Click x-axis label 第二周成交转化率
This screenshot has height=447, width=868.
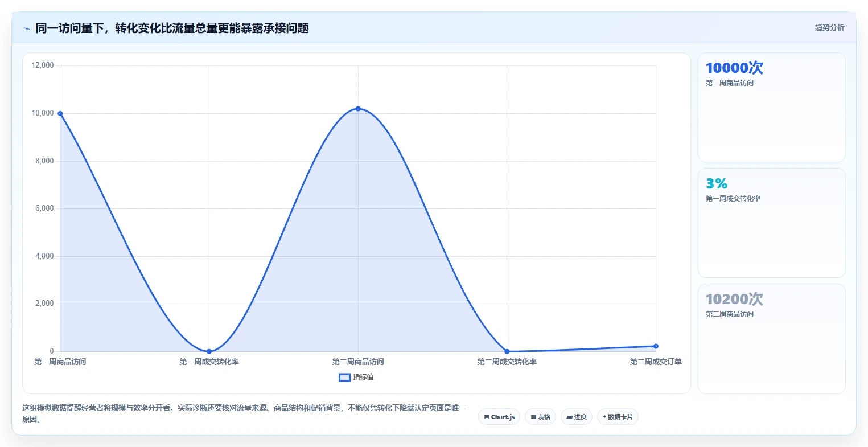pyautogui.click(x=507, y=362)
